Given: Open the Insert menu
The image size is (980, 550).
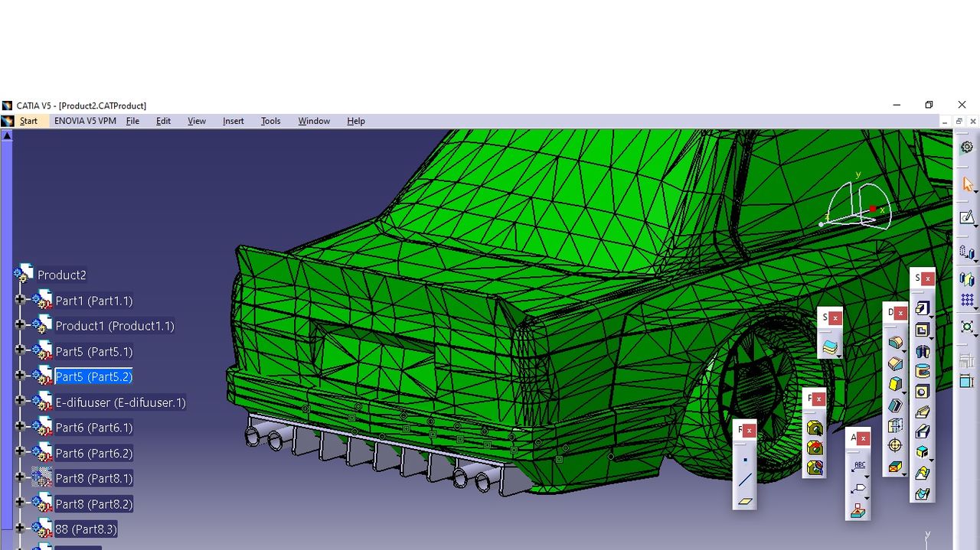Looking at the screenshot, I should [x=233, y=121].
